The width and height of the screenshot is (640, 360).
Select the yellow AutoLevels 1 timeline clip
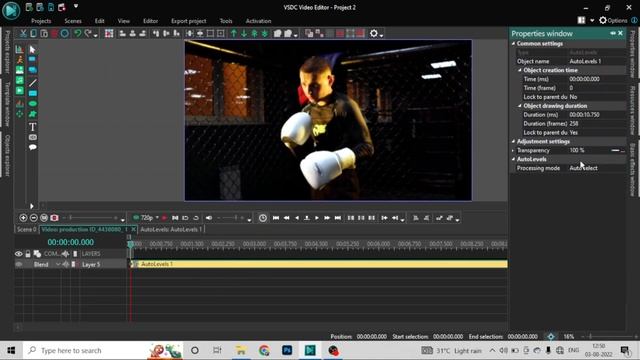[x=319, y=264]
